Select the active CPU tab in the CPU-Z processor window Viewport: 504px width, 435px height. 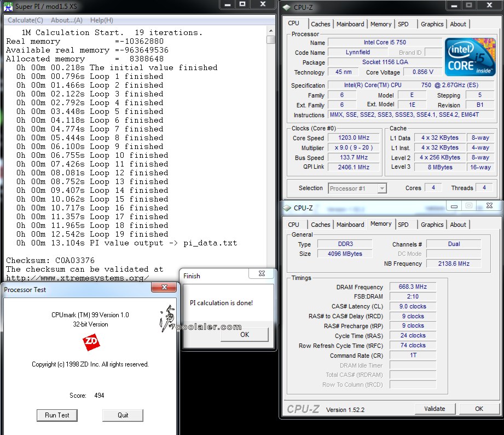tap(293, 23)
